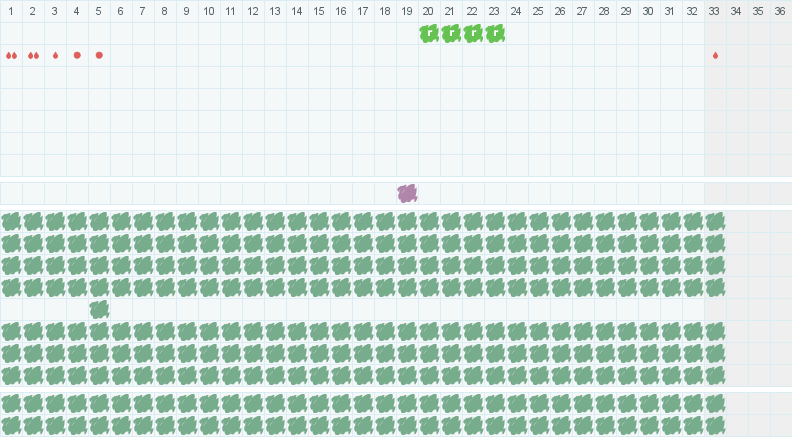Click the green 'r' icon on day 23
This screenshot has width=792, height=437.
pos(495,34)
